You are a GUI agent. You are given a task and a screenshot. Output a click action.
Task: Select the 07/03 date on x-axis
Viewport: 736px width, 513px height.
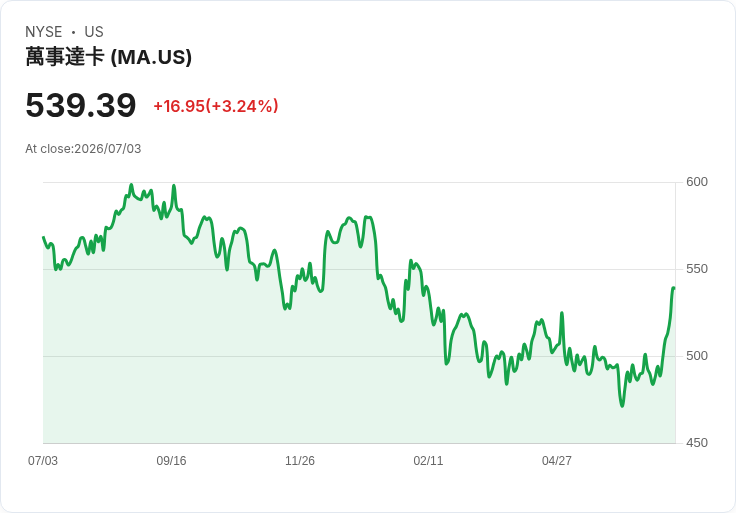coord(43,460)
